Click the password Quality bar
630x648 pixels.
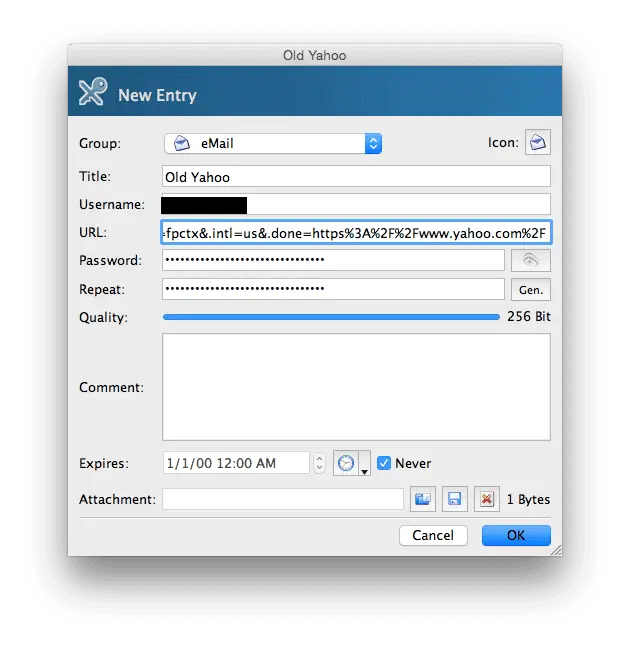(331, 317)
